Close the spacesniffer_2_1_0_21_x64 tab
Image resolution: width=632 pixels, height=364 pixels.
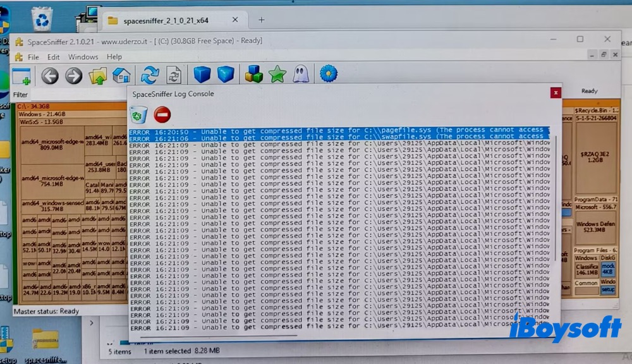pos(235,20)
